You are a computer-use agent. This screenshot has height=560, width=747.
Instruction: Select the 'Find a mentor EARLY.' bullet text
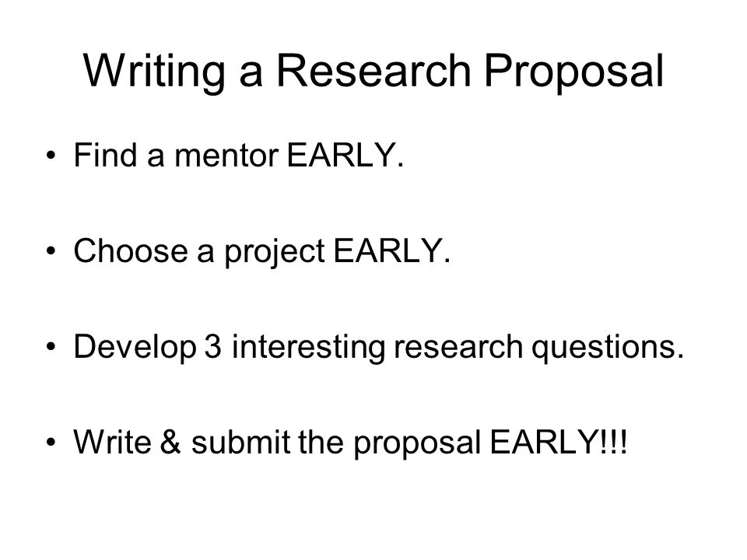(239, 155)
